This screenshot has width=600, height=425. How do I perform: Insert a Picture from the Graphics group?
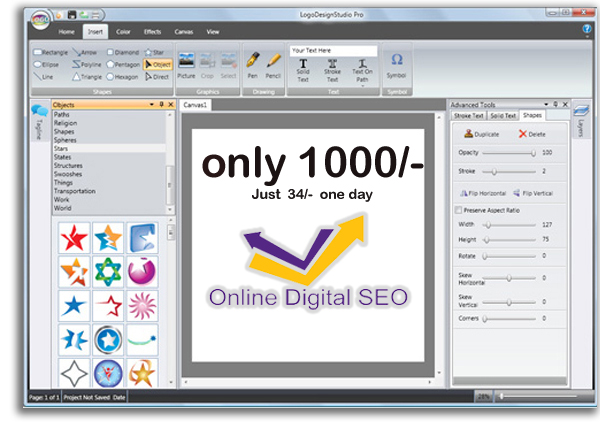point(186,66)
